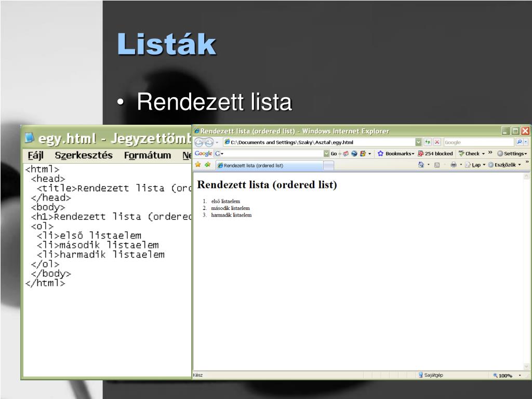The image size is (532, 399).
Task: Show more Google toolbar items chevron
Action: (490, 152)
